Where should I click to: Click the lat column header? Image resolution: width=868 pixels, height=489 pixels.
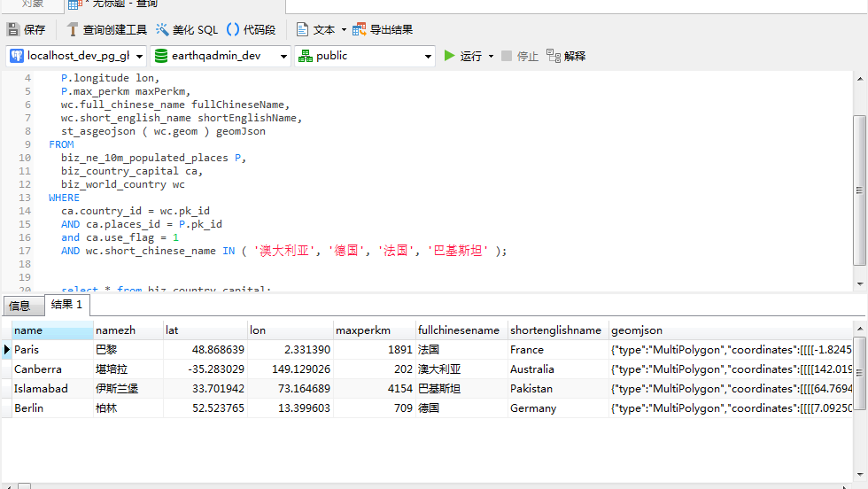click(205, 330)
